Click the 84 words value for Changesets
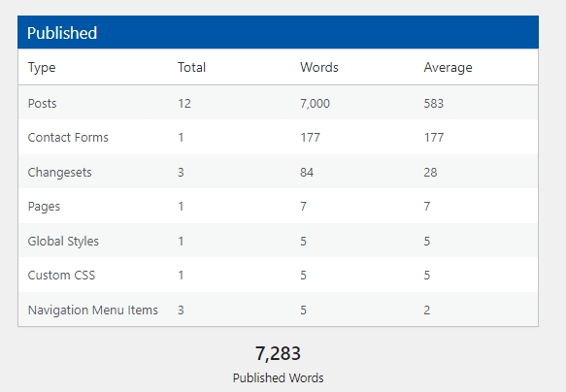 click(307, 173)
